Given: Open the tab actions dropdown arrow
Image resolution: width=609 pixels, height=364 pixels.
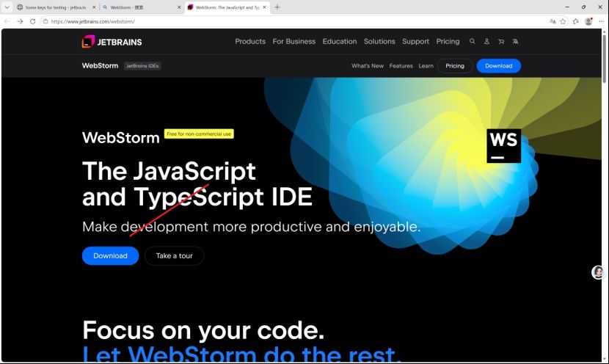Looking at the screenshot, I should click(x=7, y=7).
